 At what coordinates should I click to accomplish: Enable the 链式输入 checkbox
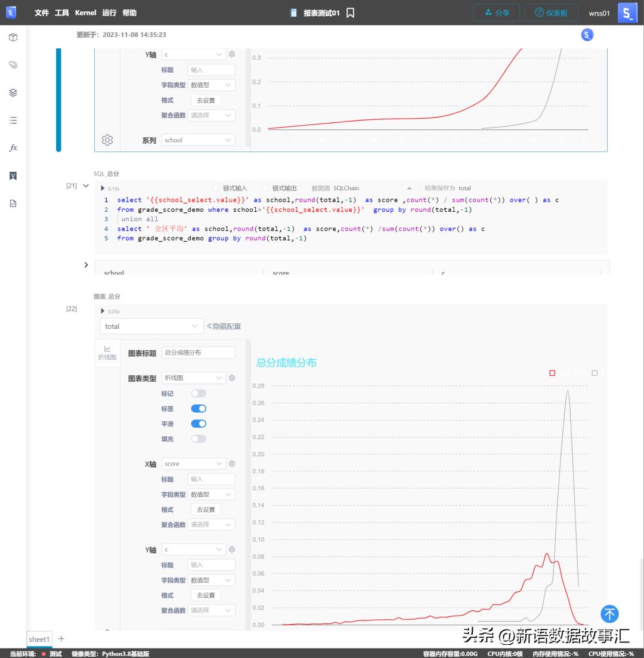(216, 189)
